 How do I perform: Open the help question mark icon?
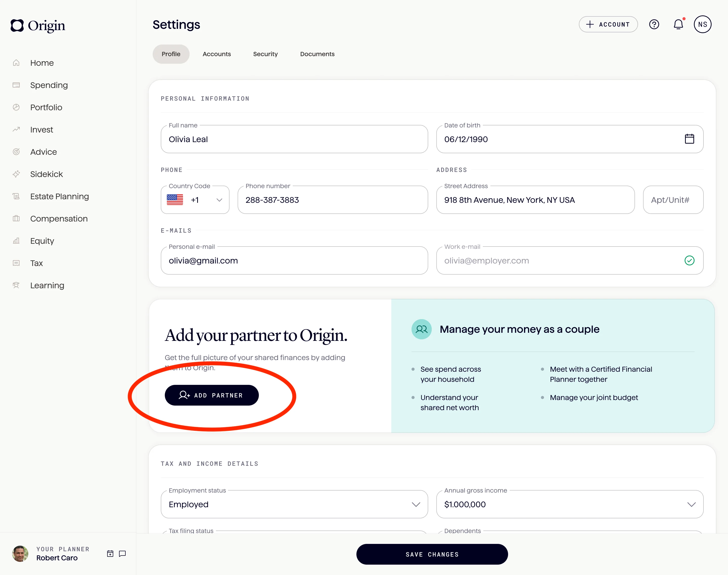pyautogui.click(x=654, y=24)
